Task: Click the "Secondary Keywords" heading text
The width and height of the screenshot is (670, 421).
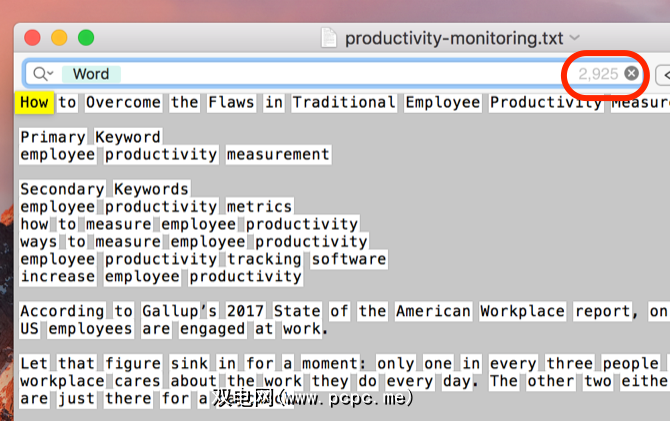Action: pos(104,189)
